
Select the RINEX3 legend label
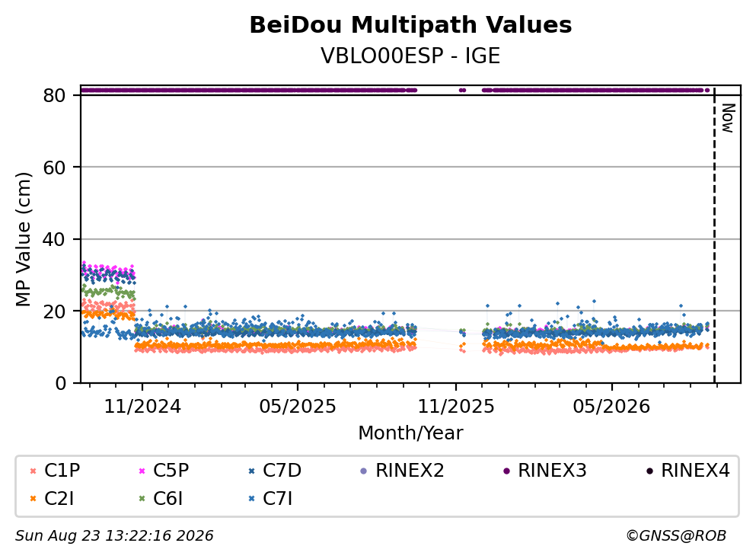click(x=552, y=470)
